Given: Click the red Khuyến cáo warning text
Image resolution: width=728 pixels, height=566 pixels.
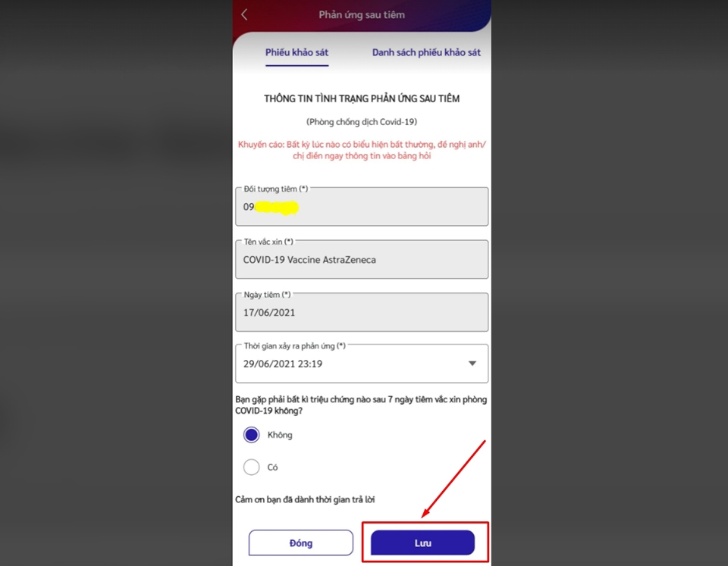Looking at the screenshot, I should point(362,150).
